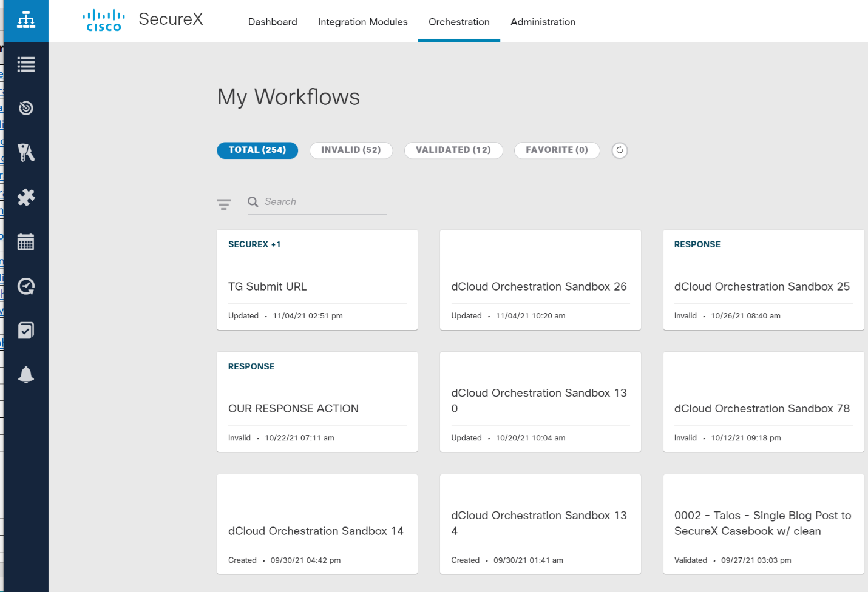Open the calendar schedules icon in sidebar

[26, 241]
